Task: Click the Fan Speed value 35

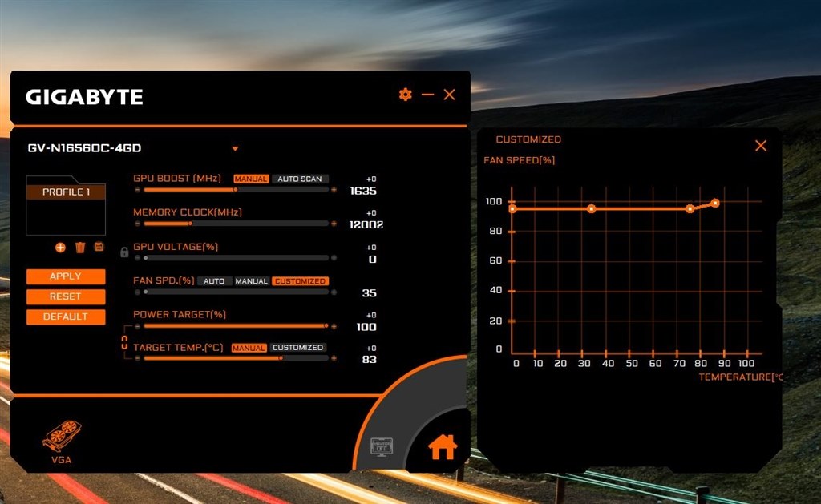Action: (x=369, y=293)
